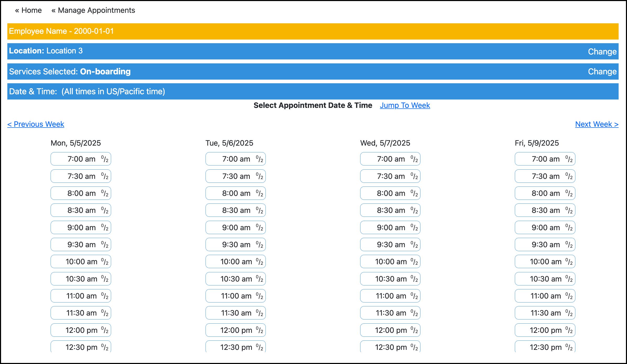The image size is (627, 364).
Task: Click the Employee Name header bar
Action: click(x=313, y=31)
